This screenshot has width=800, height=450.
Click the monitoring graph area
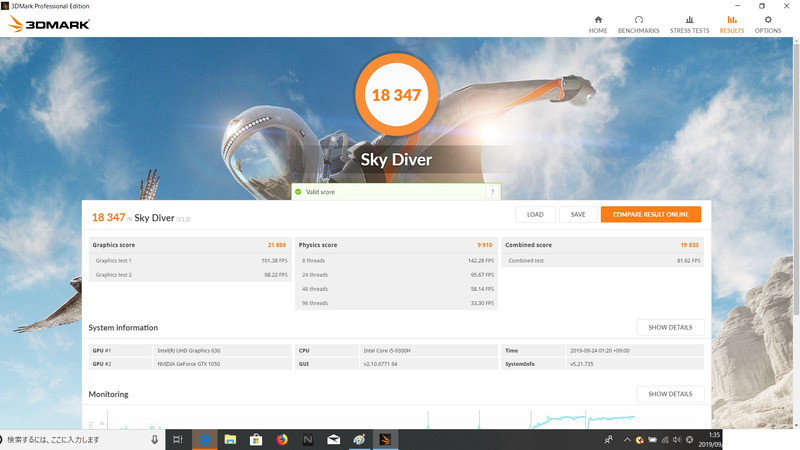tap(396, 417)
